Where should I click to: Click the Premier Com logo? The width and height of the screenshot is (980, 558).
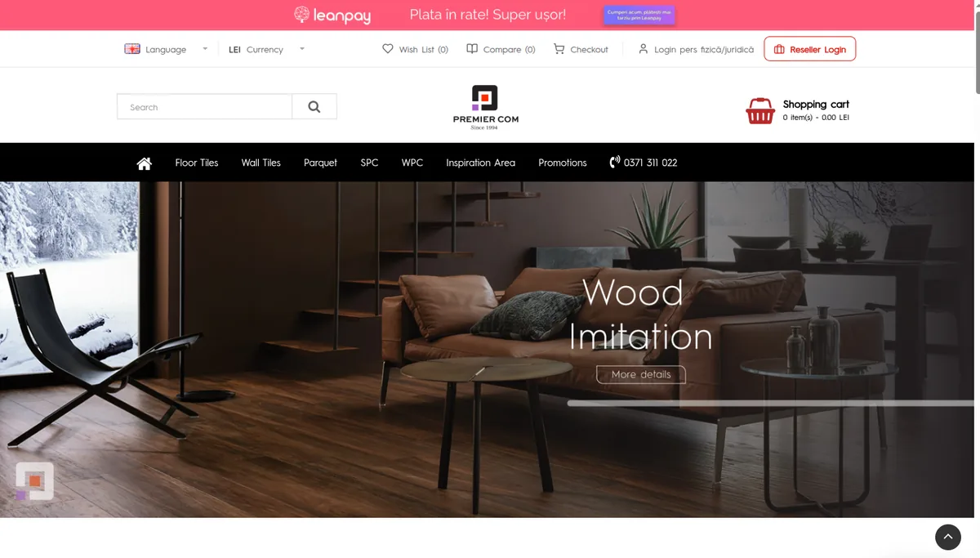click(486, 107)
